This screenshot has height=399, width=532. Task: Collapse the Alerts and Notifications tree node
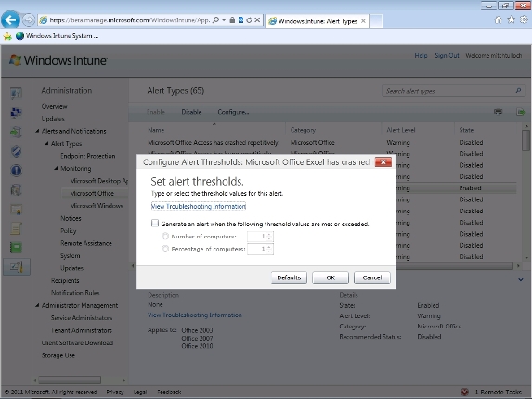[37, 131]
